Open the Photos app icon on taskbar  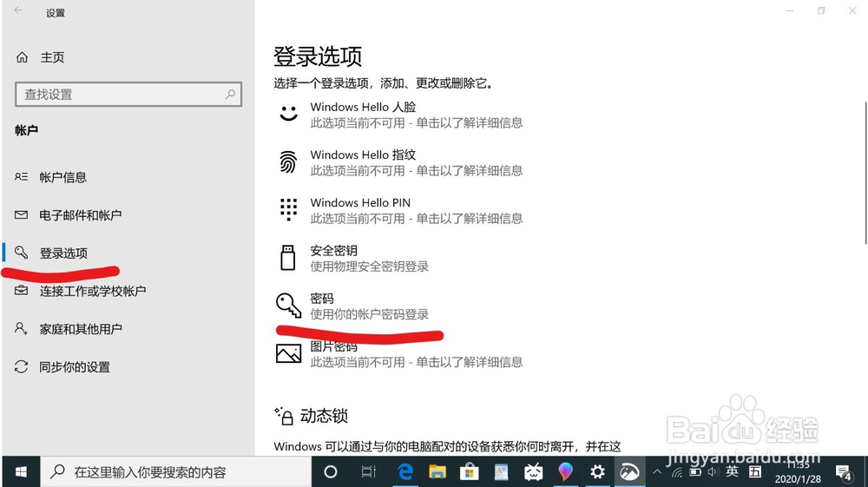click(x=629, y=471)
